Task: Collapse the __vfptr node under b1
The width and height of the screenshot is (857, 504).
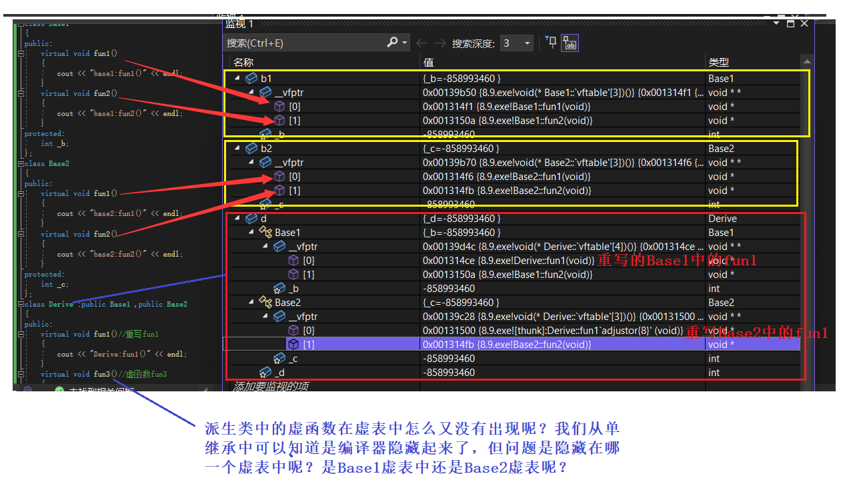Action: pyautogui.click(x=251, y=93)
